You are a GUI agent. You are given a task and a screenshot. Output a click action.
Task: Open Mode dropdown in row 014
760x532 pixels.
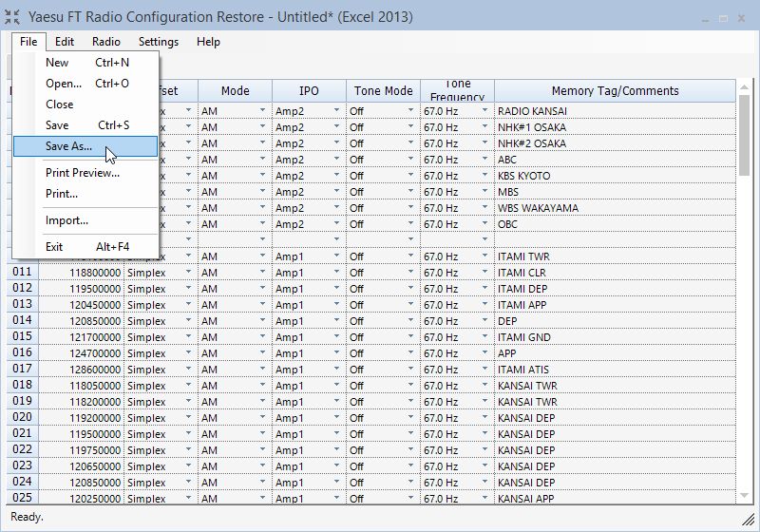[x=263, y=320]
